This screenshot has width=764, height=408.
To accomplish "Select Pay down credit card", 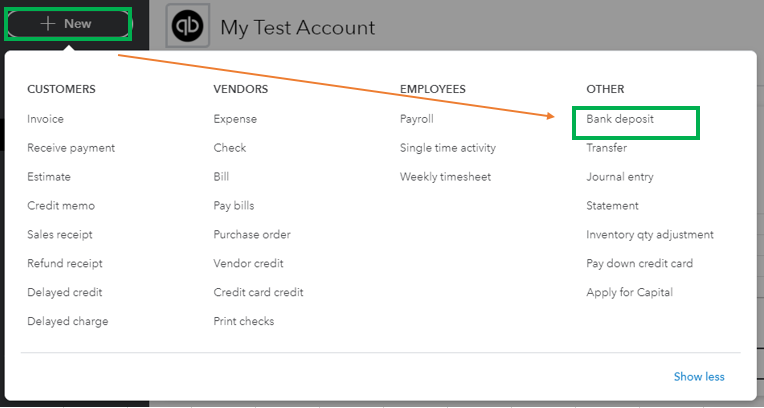I will tap(639, 264).
